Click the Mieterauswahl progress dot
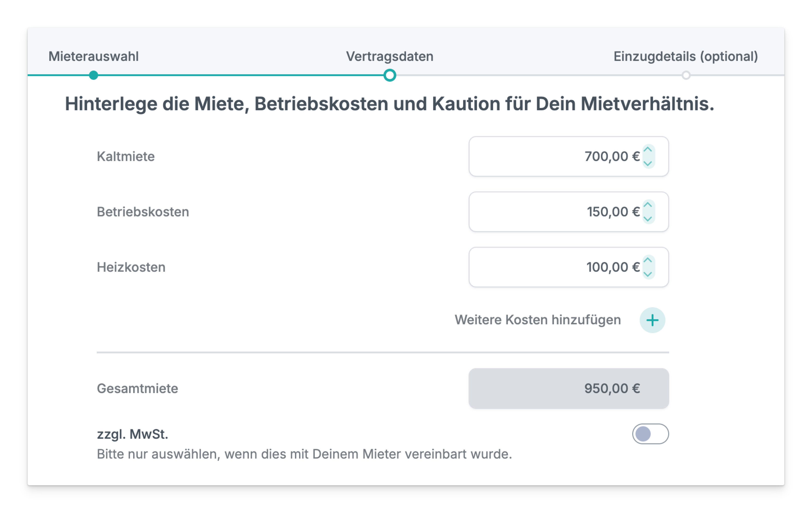 pyautogui.click(x=93, y=75)
